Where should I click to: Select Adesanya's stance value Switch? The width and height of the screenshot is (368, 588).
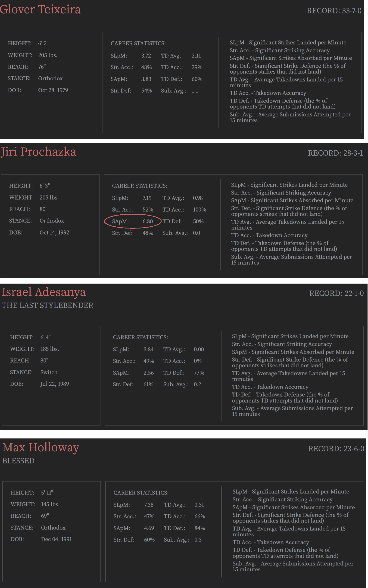tap(49, 372)
